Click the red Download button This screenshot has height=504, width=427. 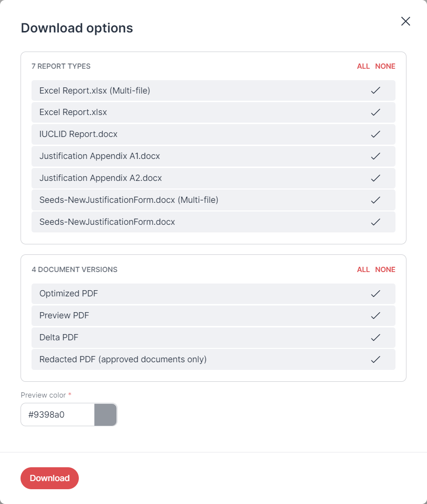pos(50,478)
